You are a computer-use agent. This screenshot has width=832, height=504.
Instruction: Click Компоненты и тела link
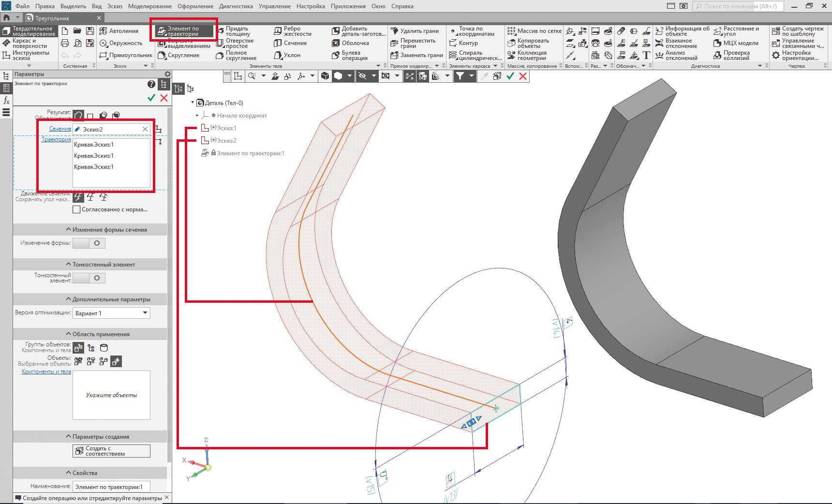pyautogui.click(x=46, y=371)
